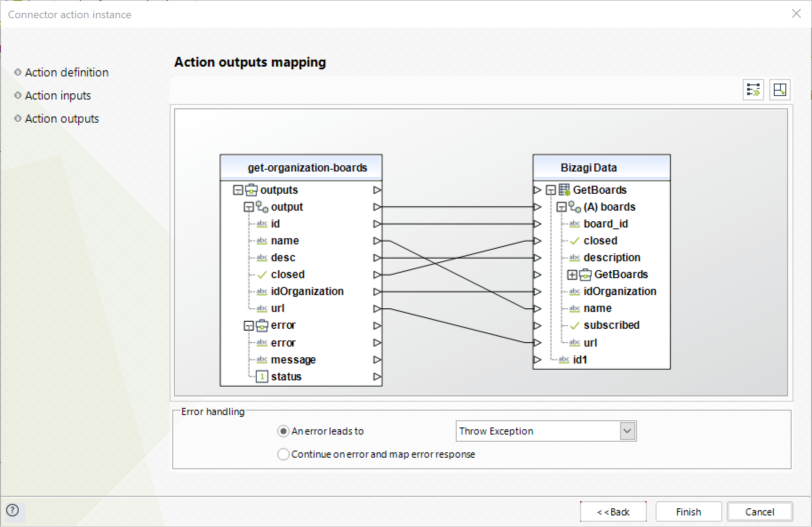Click the nested GetBoards briefcase icon
This screenshot has width=812, height=527.
[x=585, y=275]
